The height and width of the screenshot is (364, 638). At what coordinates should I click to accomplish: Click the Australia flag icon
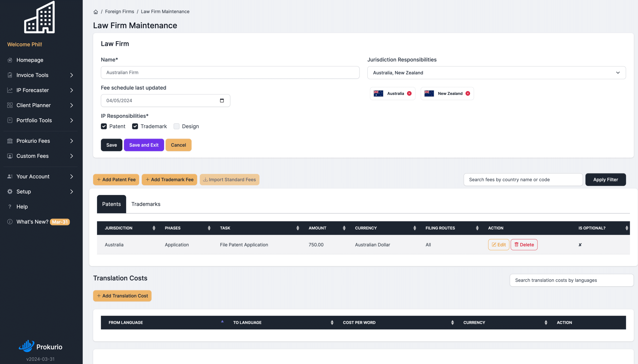point(378,93)
